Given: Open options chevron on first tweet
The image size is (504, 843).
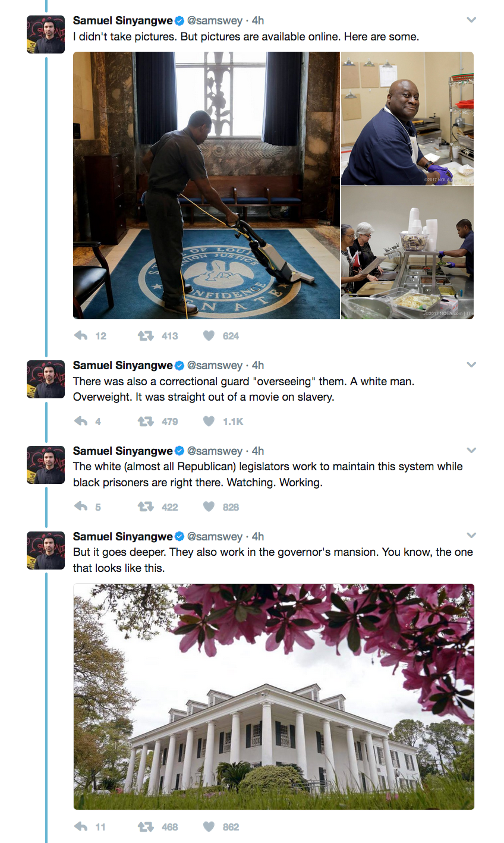Looking at the screenshot, I should 471,20.
